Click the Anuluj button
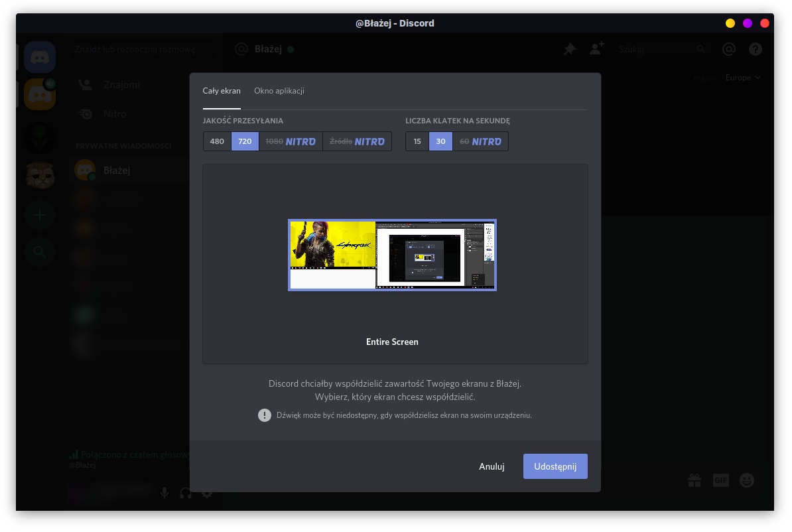Image resolution: width=792 pixels, height=532 pixels. click(x=492, y=466)
